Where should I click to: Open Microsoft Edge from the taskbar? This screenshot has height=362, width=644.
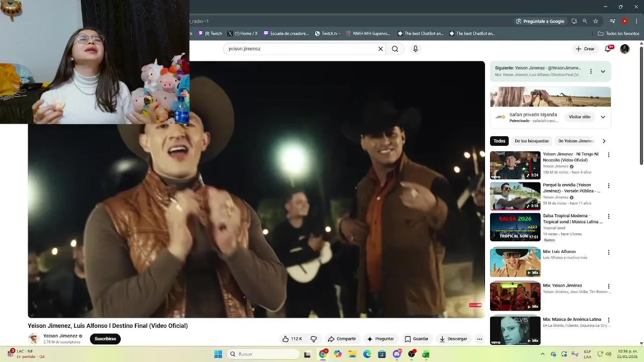(367, 354)
